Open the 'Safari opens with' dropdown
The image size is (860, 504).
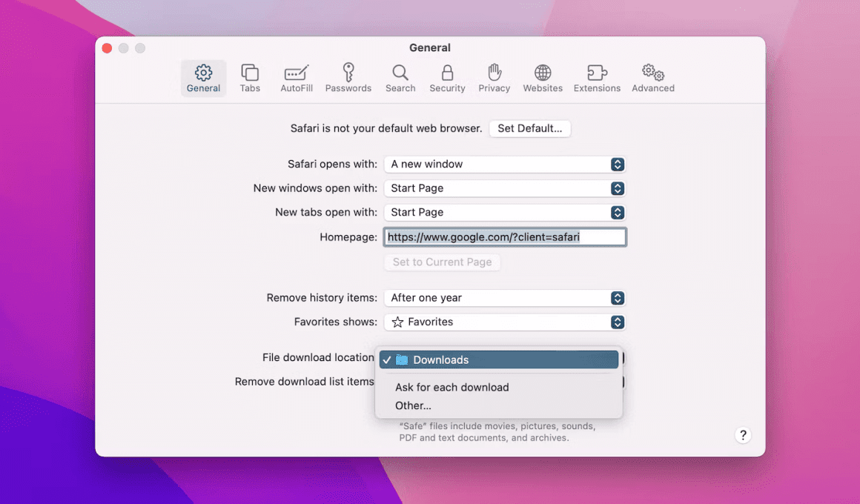coord(505,164)
